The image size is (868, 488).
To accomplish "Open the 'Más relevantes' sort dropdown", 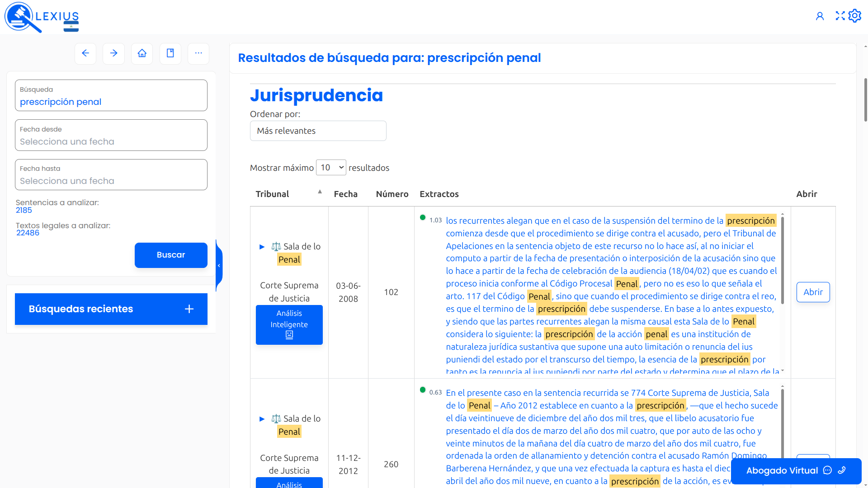I will [318, 131].
